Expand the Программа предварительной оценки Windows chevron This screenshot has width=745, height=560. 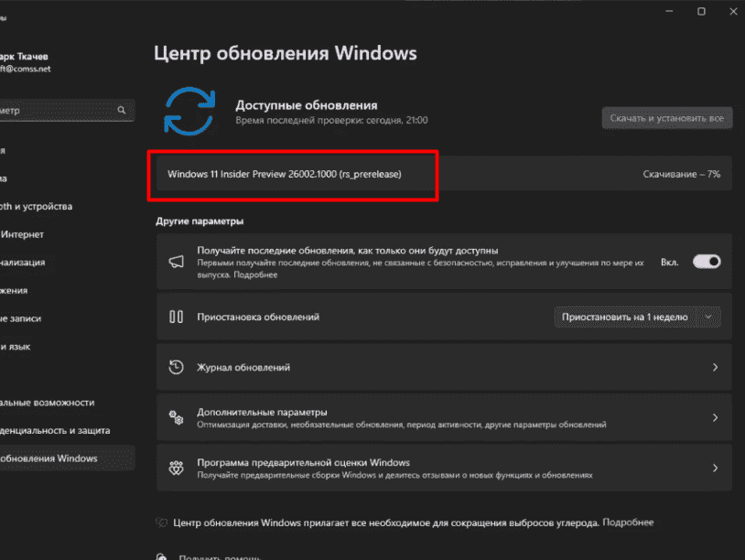715,468
